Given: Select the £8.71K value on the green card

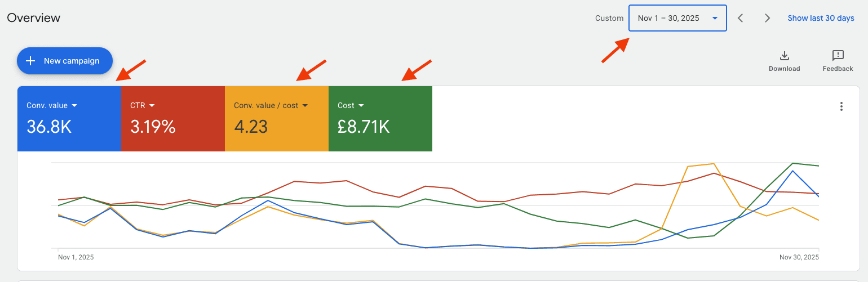Looking at the screenshot, I should tap(364, 127).
